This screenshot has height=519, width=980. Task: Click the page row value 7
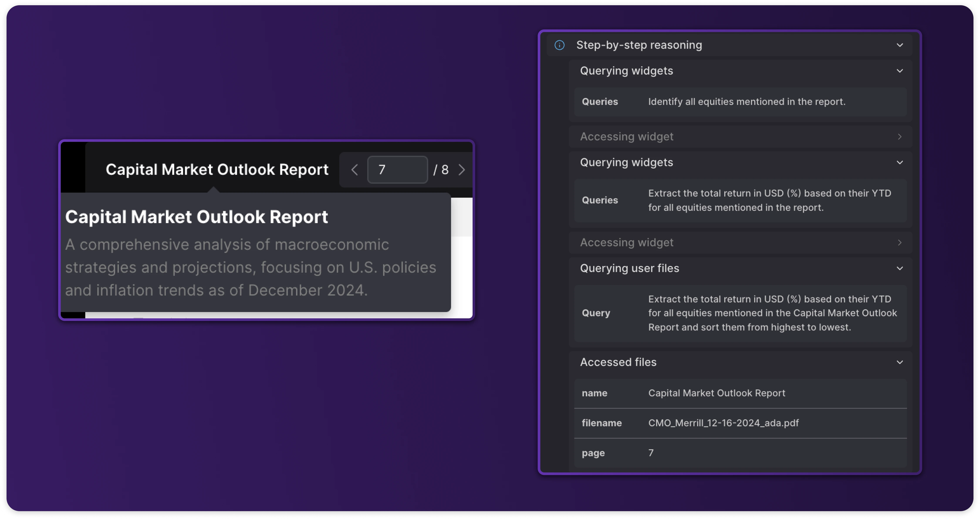click(651, 453)
